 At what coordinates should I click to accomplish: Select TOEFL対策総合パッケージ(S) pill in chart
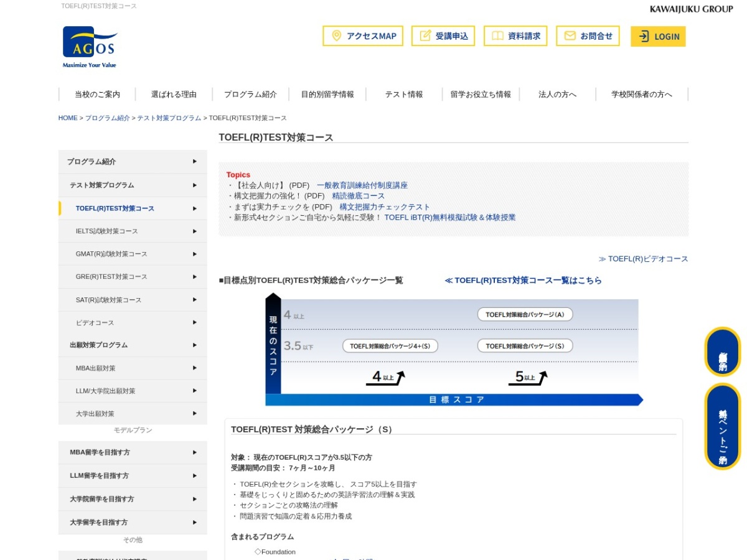[x=525, y=346]
